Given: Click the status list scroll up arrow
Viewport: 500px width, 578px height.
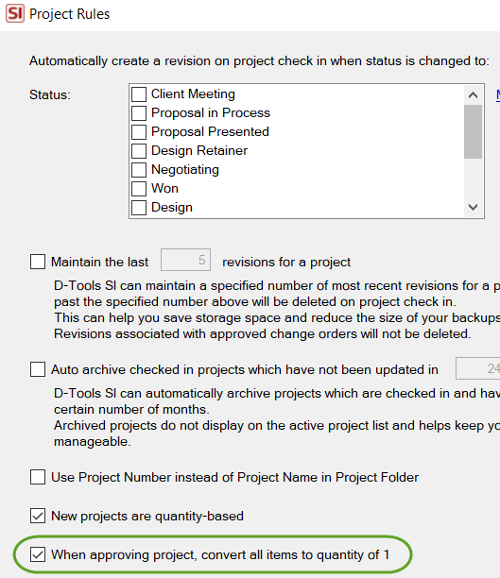Looking at the screenshot, I should coord(473,95).
